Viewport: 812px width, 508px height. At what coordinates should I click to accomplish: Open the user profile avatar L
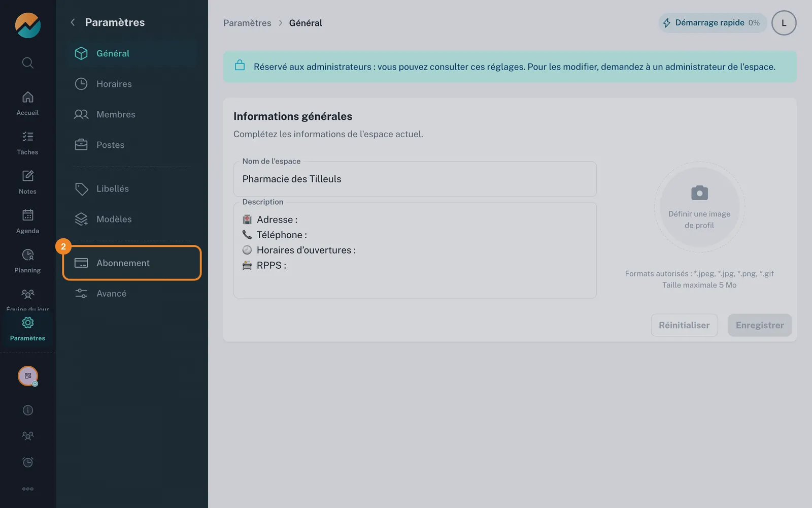click(784, 23)
